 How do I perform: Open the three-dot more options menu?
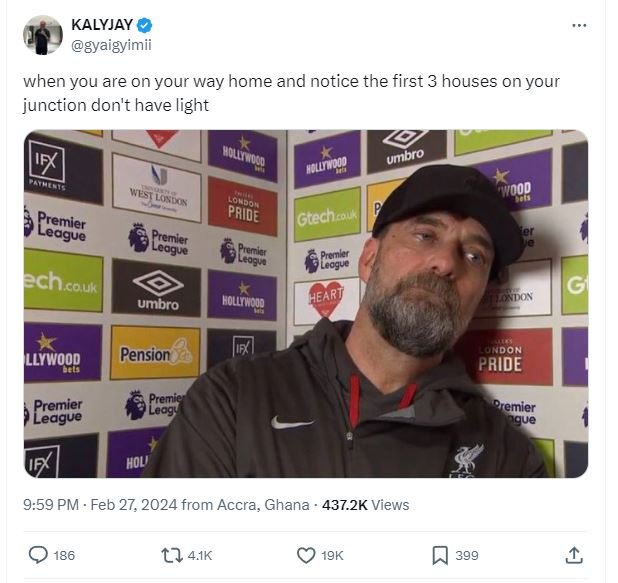[579, 25]
